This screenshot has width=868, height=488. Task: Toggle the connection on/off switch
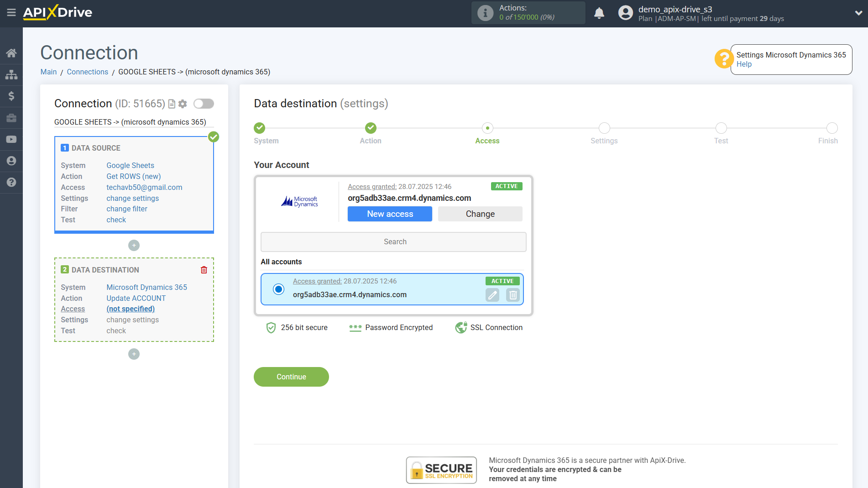204,104
